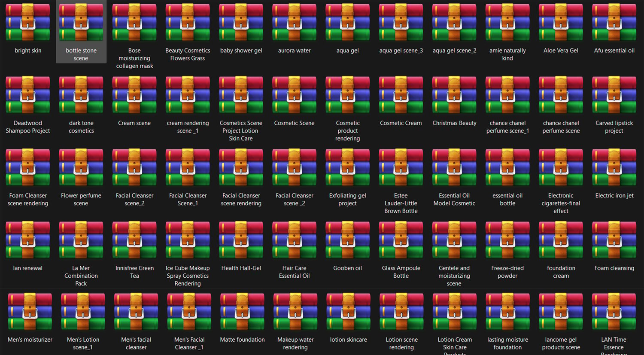
Task: Open the Bose moisturizing collagen mask archive
Action: 134,22
